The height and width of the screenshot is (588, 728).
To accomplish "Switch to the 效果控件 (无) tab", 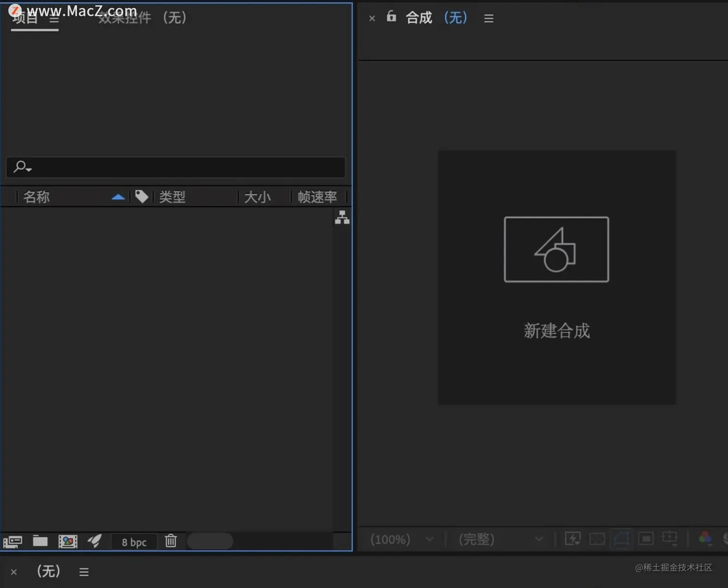I will [143, 18].
